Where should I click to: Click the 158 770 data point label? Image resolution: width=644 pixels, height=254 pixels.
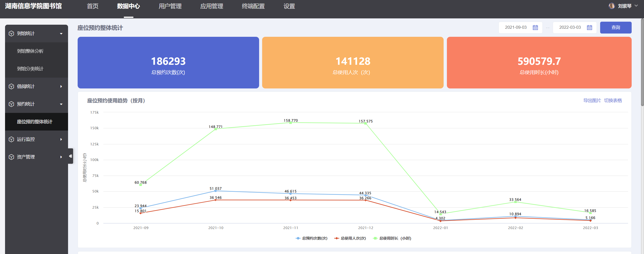click(291, 120)
